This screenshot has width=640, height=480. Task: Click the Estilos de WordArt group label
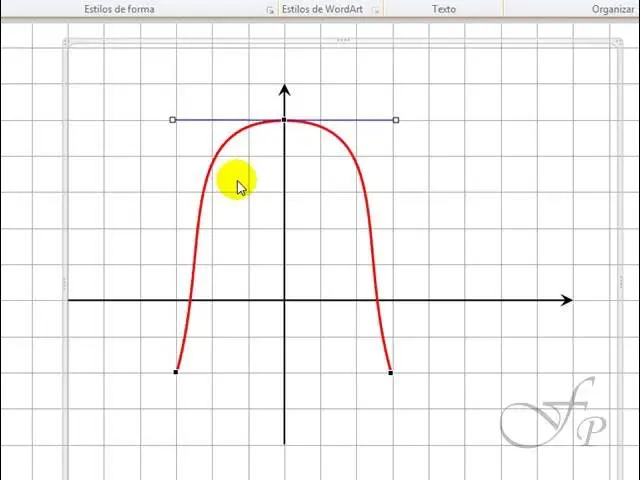[x=322, y=9]
